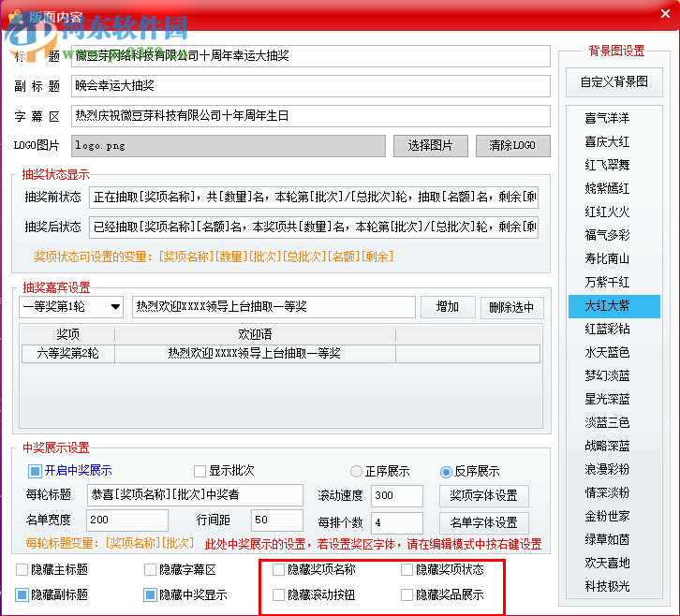Viewport: 680px width, 616px height.
Task: Click the 每轮标题 input field
Action: click(195, 495)
